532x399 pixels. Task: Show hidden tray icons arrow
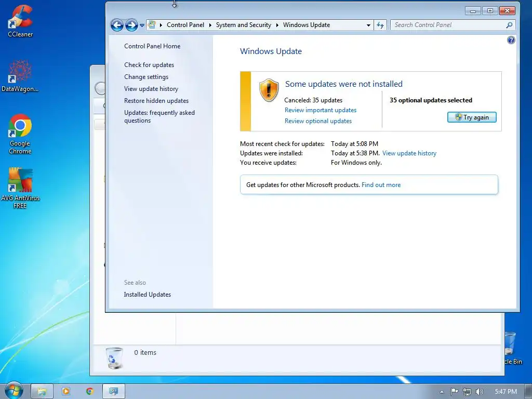pos(442,392)
